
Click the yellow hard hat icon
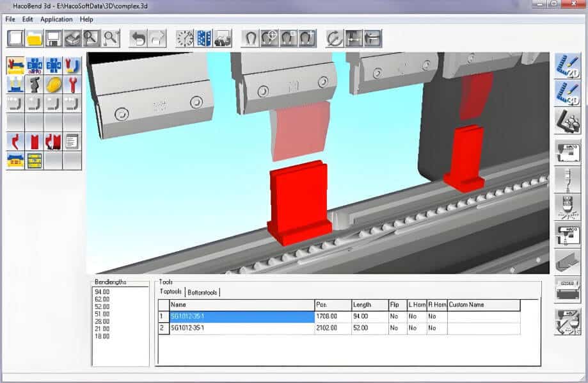coord(54,85)
